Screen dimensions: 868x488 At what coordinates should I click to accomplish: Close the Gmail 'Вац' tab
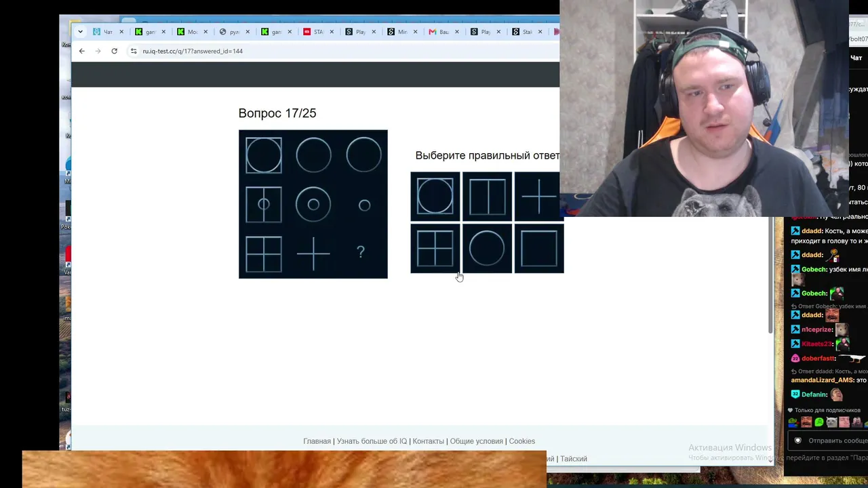[x=458, y=32]
